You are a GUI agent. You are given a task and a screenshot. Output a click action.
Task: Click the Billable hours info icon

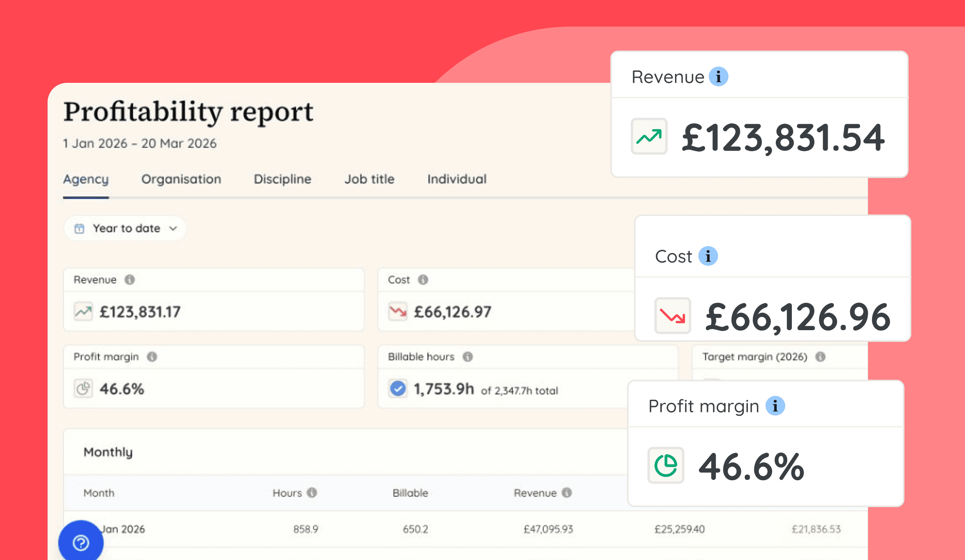click(468, 357)
